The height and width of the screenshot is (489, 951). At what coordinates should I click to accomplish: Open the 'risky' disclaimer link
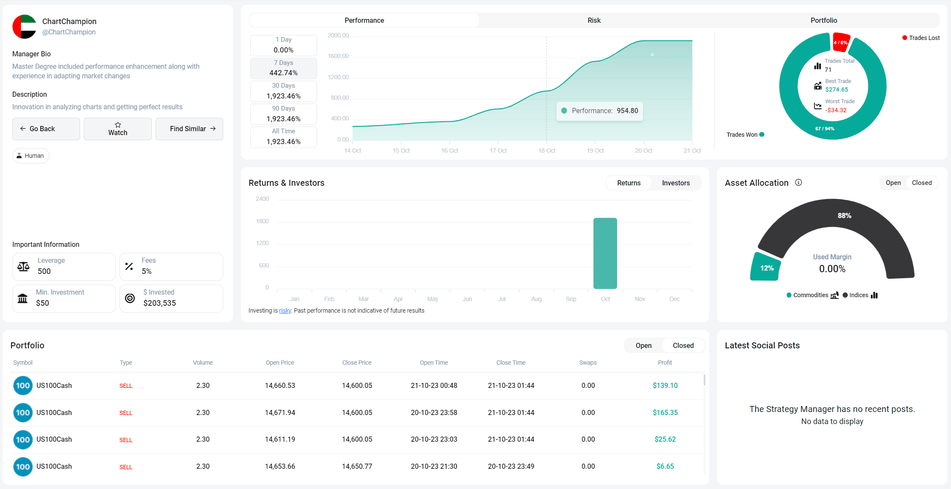tap(285, 311)
